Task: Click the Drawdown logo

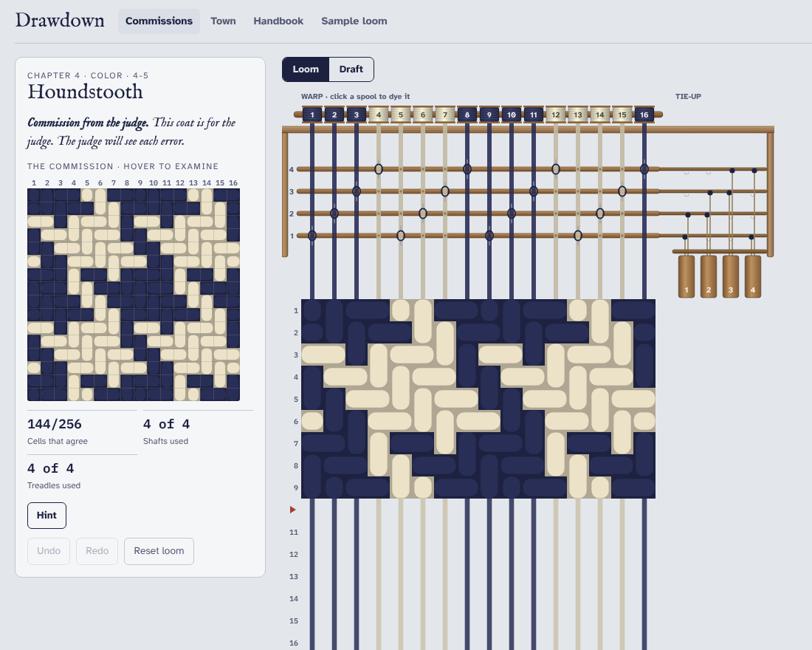Action: click(60, 20)
